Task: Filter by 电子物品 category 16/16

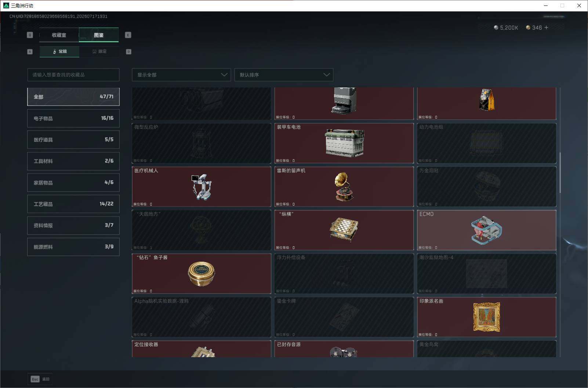Action: pyautogui.click(x=73, y=118)
